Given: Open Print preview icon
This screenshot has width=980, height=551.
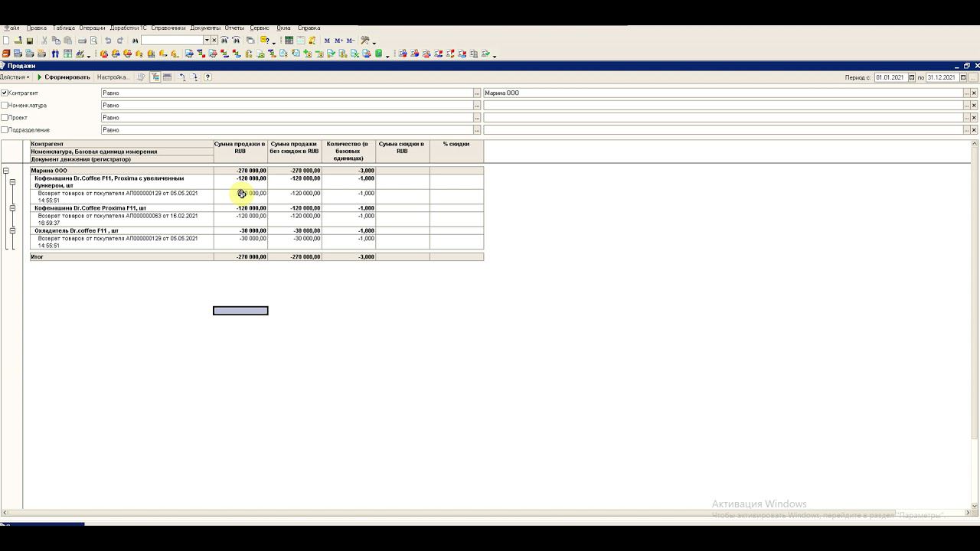Looking at the screenshot, I should [x=93, y=41].
